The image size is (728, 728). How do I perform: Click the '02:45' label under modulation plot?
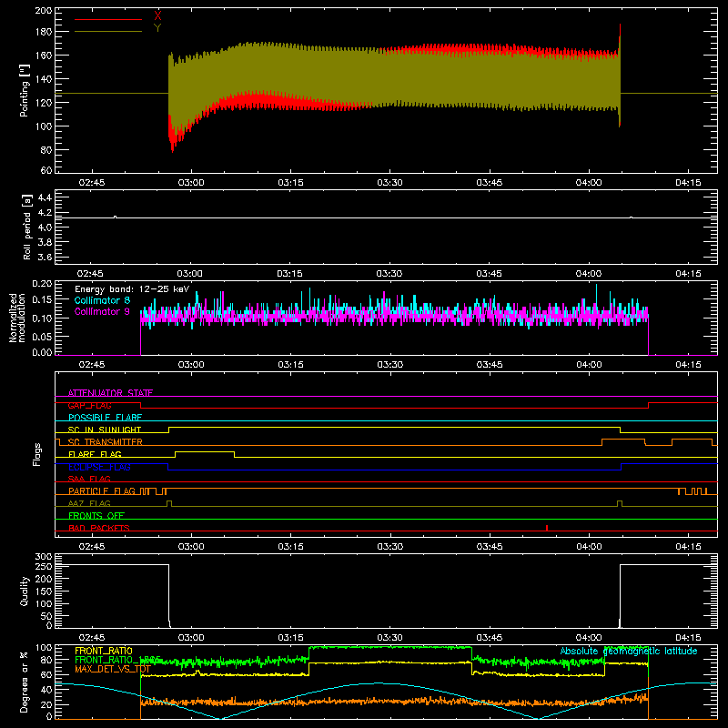click(92, 365)
